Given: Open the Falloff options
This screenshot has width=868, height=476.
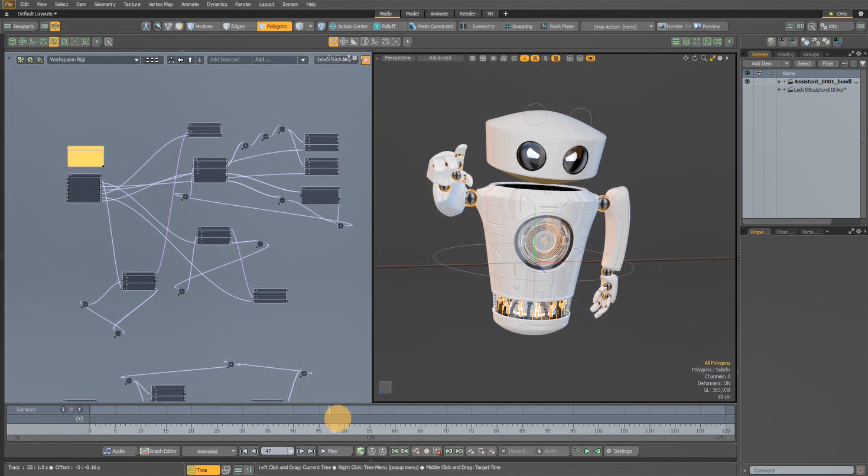Looking at the screenshot, I should [x=385, y=27].
